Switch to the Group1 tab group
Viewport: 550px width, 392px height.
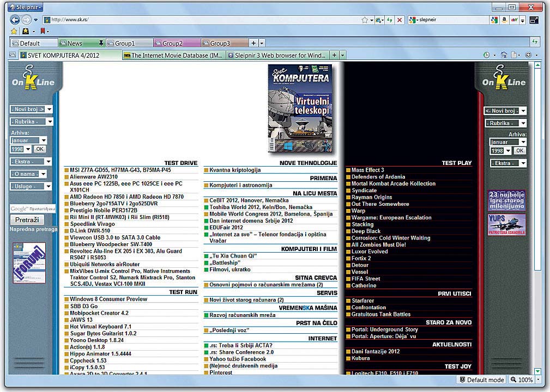[x=129, y=43]
